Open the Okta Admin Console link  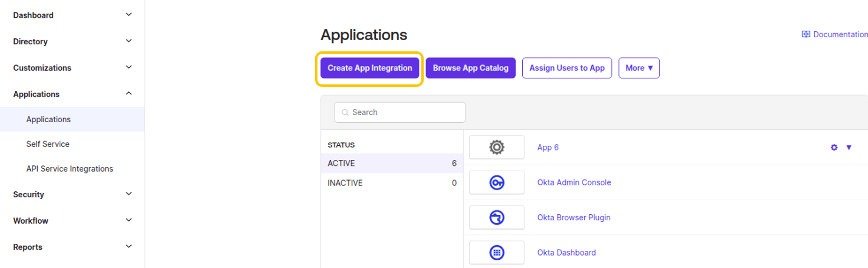pos(574,182)
